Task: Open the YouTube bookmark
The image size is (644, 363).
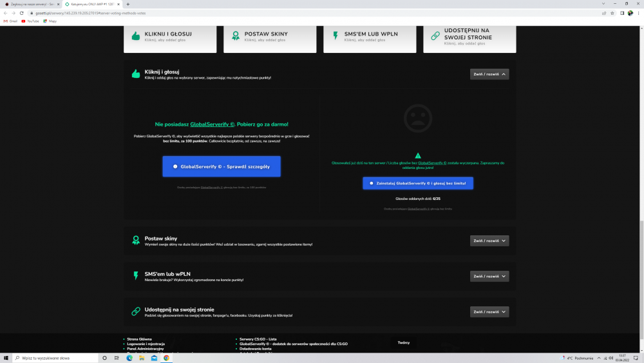Action: point(30,21)
